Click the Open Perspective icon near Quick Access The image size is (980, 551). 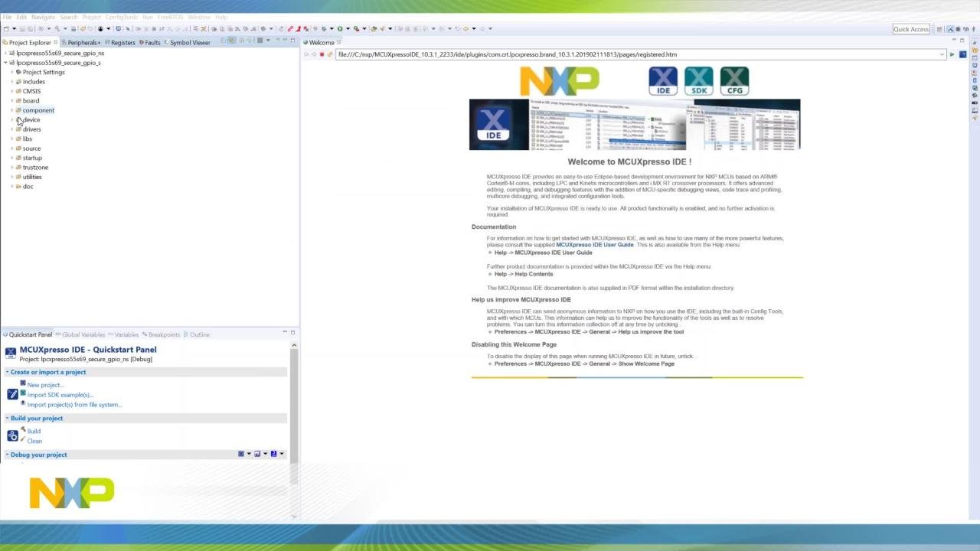(940, 29)
